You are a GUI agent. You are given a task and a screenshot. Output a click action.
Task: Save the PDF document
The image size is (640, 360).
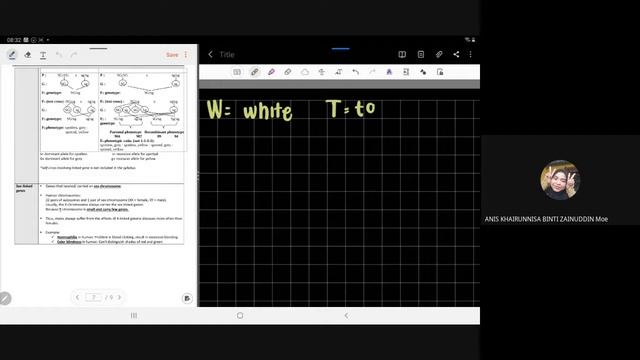tap(172, 55)
